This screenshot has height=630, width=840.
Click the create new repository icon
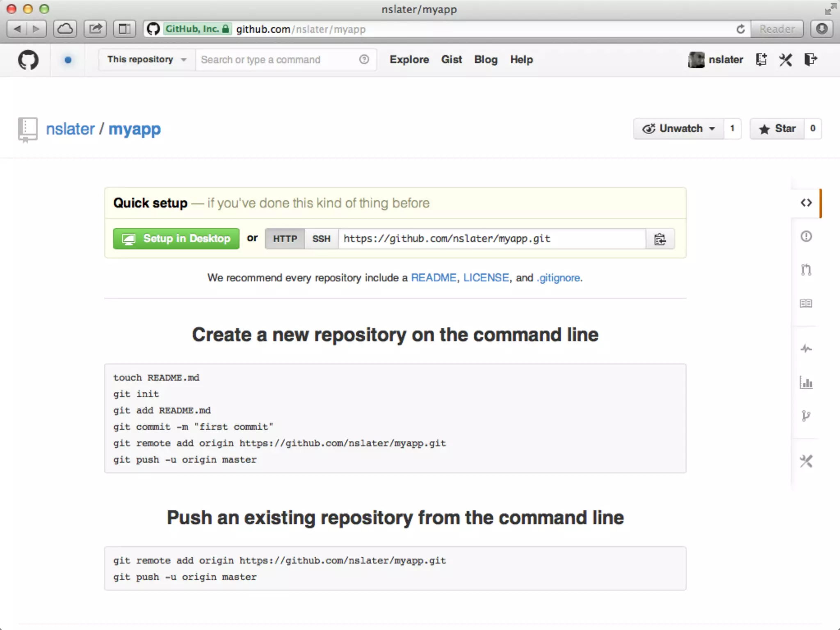(761, 60)
